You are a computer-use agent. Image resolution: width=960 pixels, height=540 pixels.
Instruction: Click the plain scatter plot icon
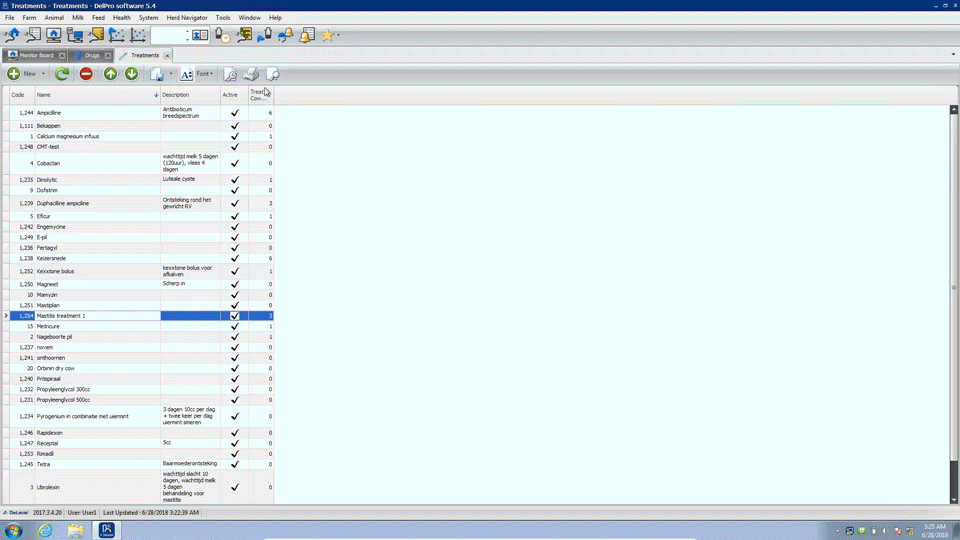[138, 35]
